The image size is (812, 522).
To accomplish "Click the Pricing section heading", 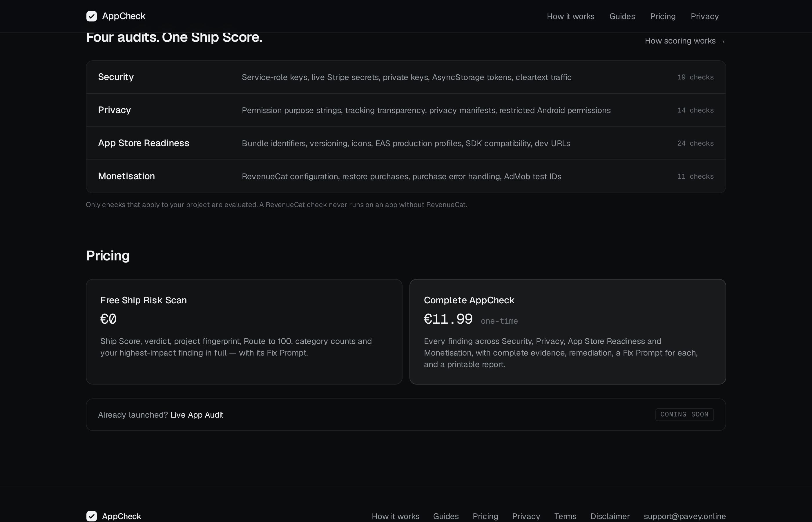I will tap(108, 255).
